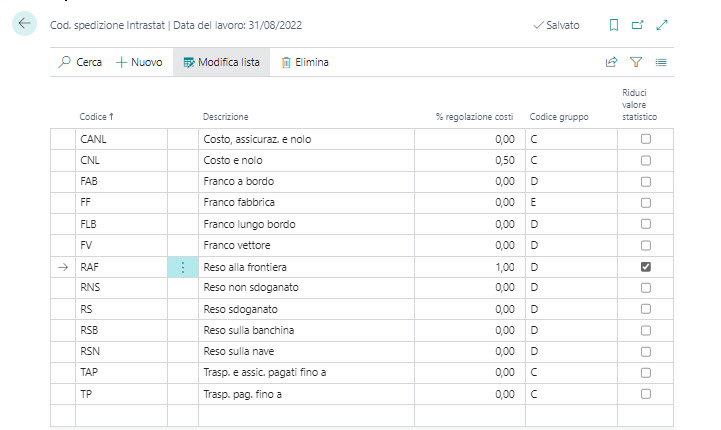Open row options for RAF
Image resolution: width=721 pixels, height=430 pixels.
click(x=182, y=267)
